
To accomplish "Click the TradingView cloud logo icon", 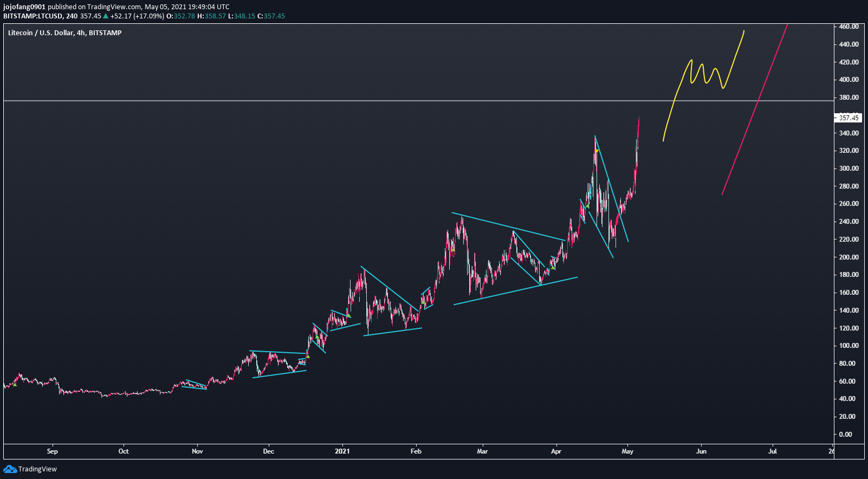I will pos(10,469).
